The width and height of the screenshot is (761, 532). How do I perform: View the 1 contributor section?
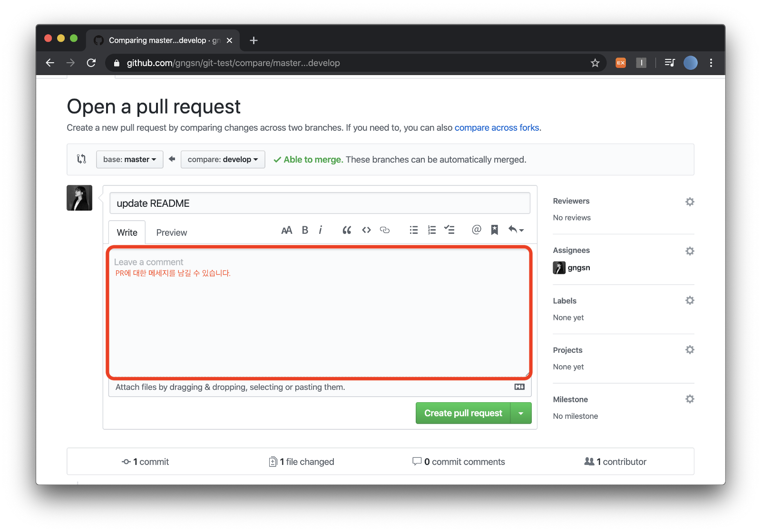615,462
